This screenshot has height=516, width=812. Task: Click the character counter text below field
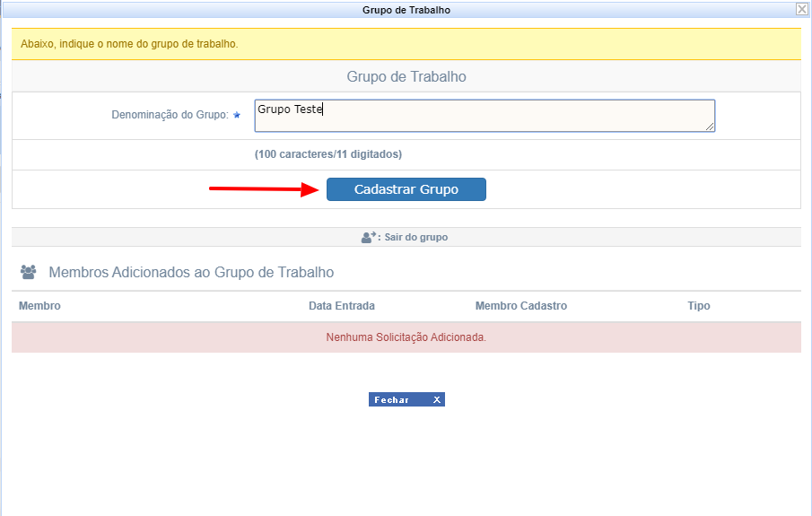[328, 154]
